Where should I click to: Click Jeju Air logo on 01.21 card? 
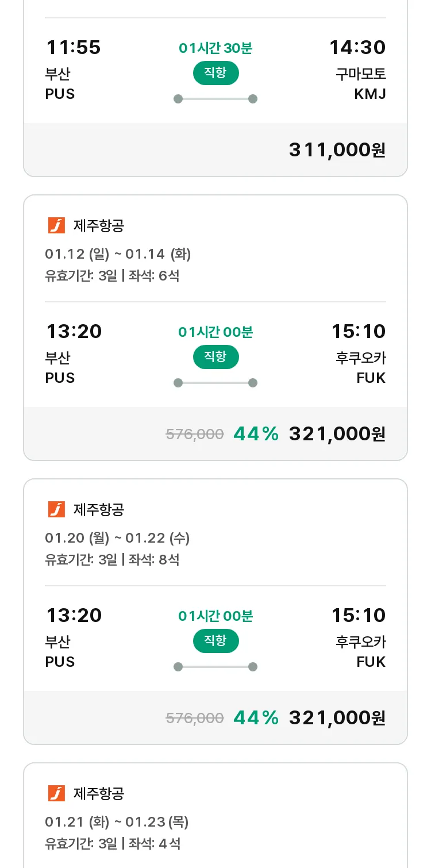(56, 793)
